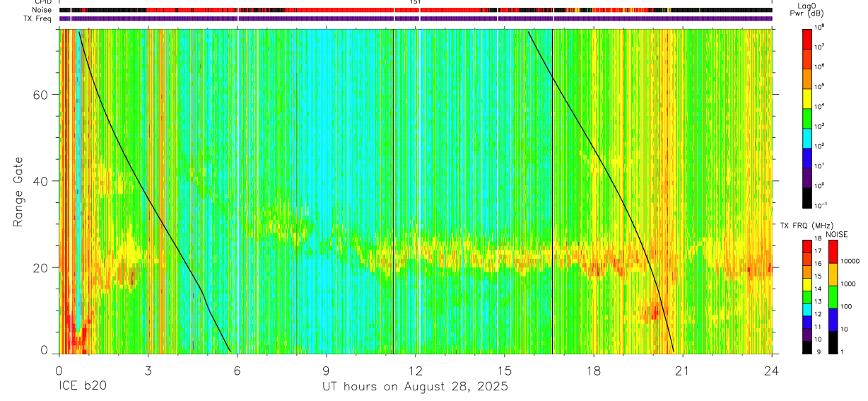
Task: Click the red 17-18 MHz TX FRQ swatch
Action: coord(807,247)
